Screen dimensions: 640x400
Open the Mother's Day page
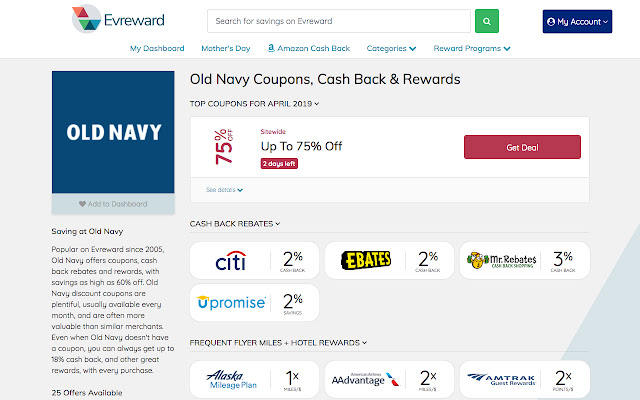tap(225, 48)
